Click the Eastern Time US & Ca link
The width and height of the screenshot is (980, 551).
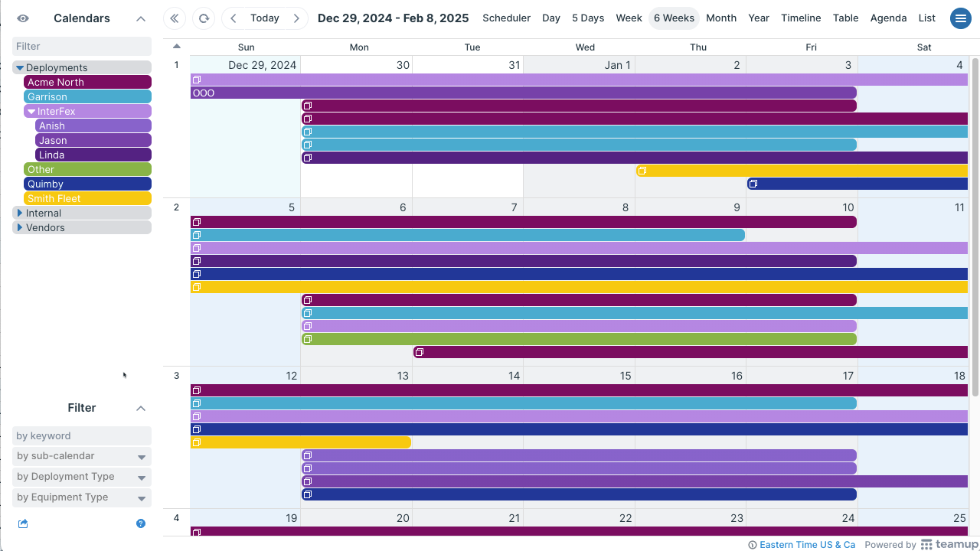[x=807, y=545]
